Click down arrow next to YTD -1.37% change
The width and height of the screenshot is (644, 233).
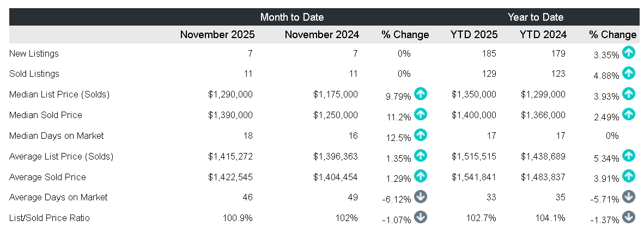[x=629, y=217]
